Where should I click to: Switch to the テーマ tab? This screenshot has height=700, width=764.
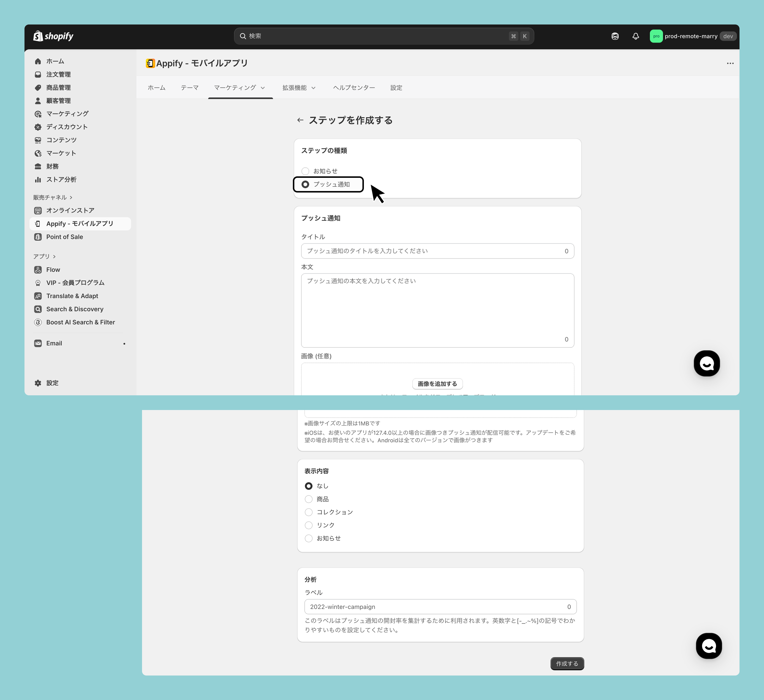pos(190,88)
